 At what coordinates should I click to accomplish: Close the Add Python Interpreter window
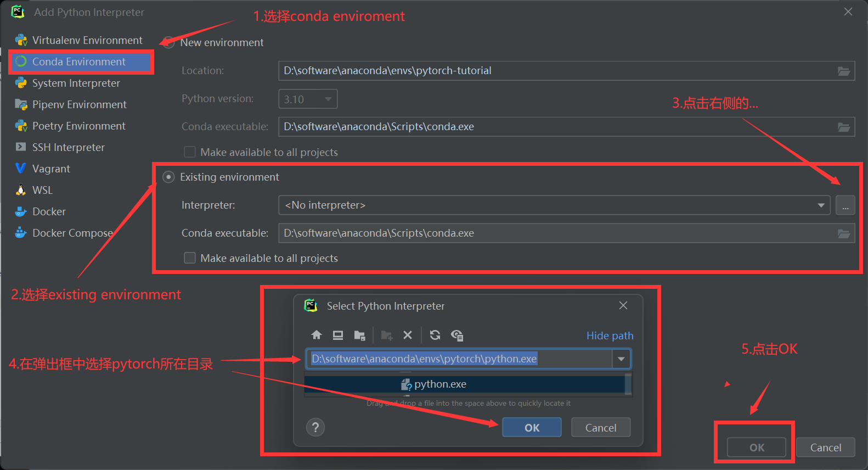click(x=848, y=12)
